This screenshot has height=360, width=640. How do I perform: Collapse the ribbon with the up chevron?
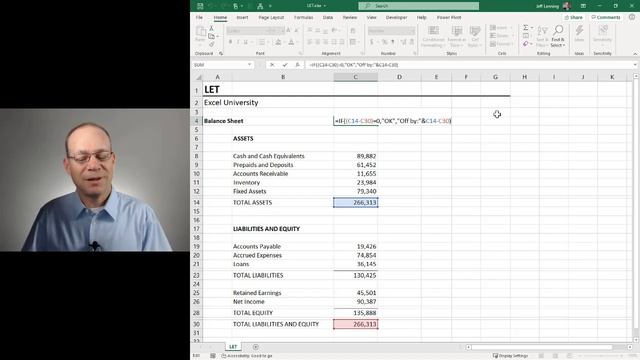point(635,54)
